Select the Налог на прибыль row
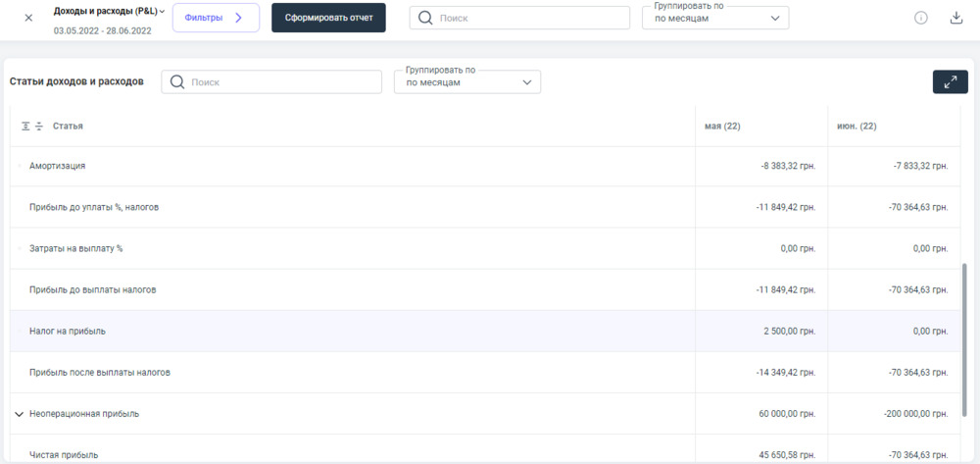This screenshot has width=980, height=464. click(68, 332)
